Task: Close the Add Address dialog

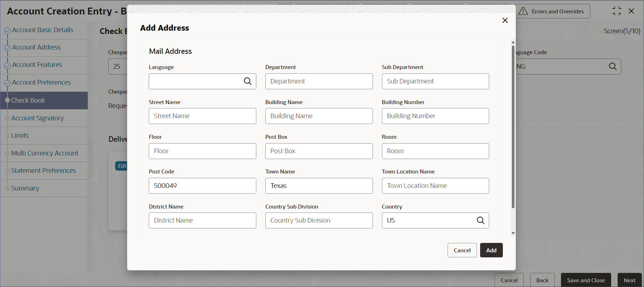Action: click(505, 21)
